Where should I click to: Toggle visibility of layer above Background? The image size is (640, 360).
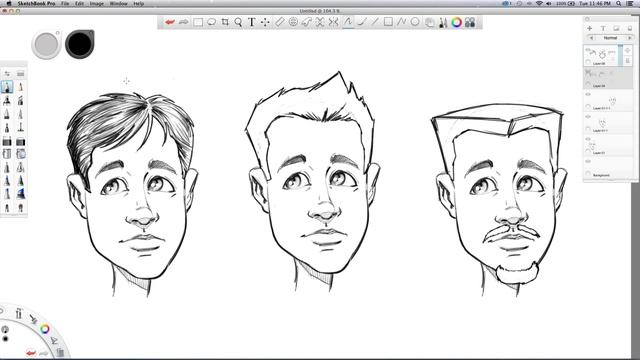pyautogui.click(x=588, y=139)
